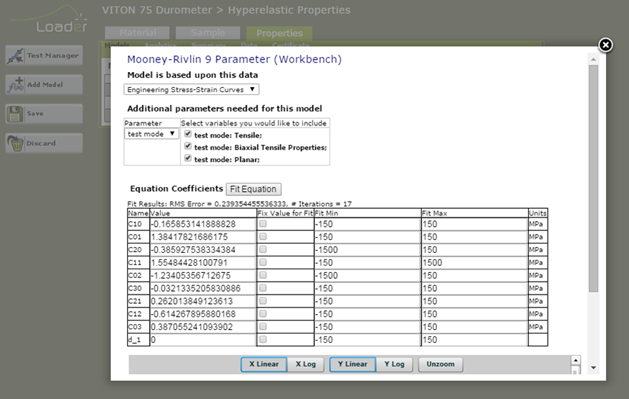This screenshot has height=399, width=629.
Task: Close the Mooney-Rivlin dialog with X icon
Action: [605, 45]
